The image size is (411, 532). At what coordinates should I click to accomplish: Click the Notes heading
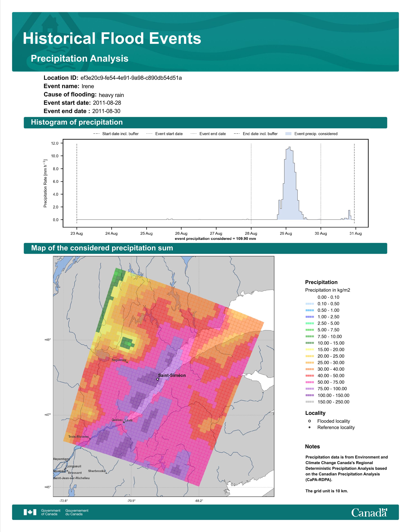click(312, 447)
